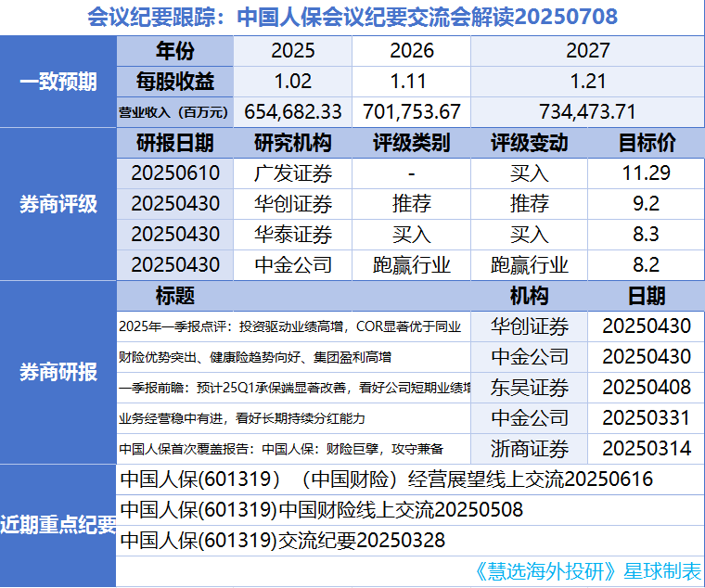This screenshot has width=705, height=588.
Task: Click the 目标价 column header
Action: [x=647, y=143]
